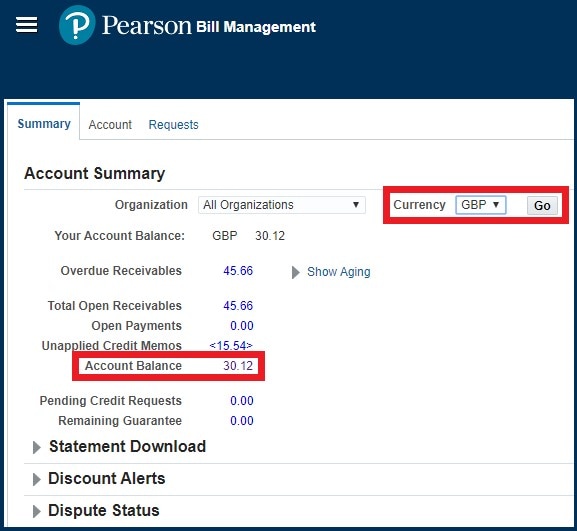Screen dimensions: 577x531
Task: Click the Pending Credit Requests 0.00 value
Action: point(242,401)
